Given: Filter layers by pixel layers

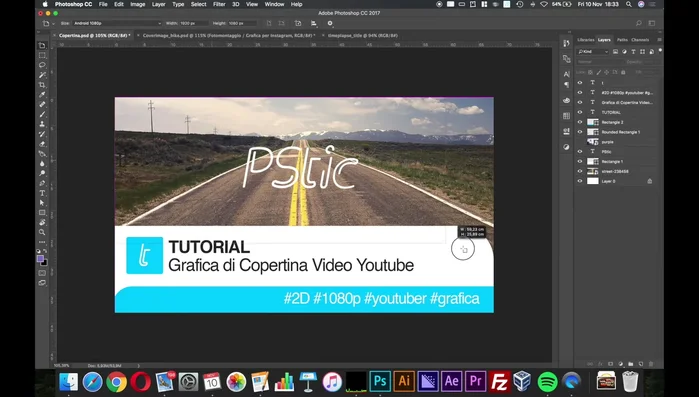Looking at the screenshot, I should (615, 52).
